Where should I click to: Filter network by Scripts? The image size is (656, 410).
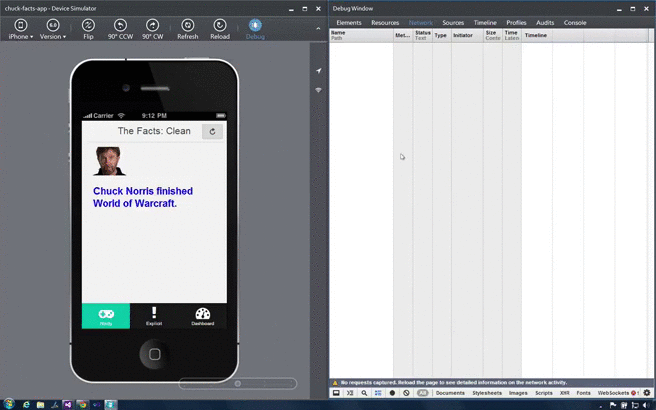click(544, 393)
